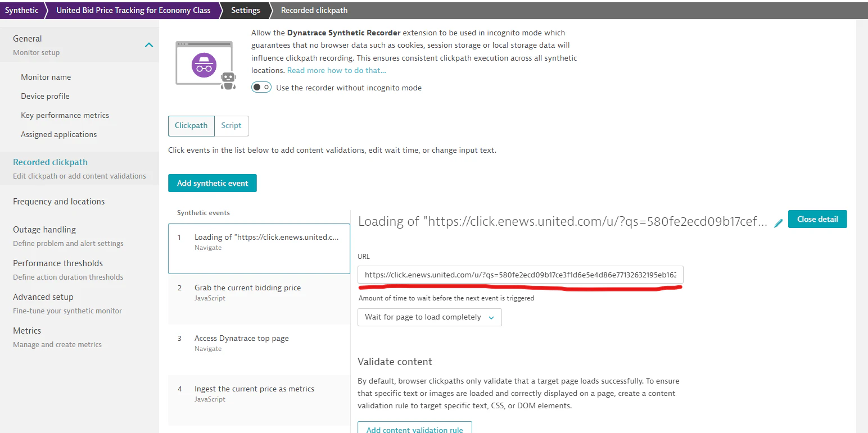This screenshot has height=433, width=868.
Task: Toggle recorder without incognito mode switch
Action: click(261, 88)
